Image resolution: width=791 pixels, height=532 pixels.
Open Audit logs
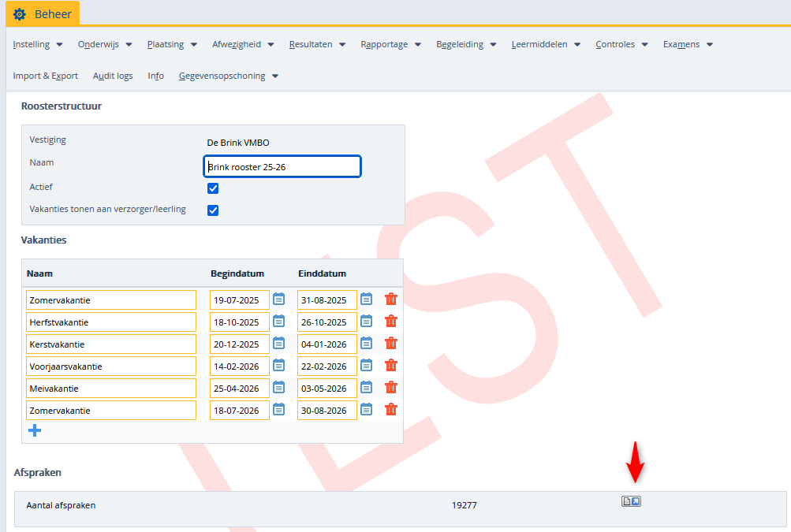click(x=113, y=76)
